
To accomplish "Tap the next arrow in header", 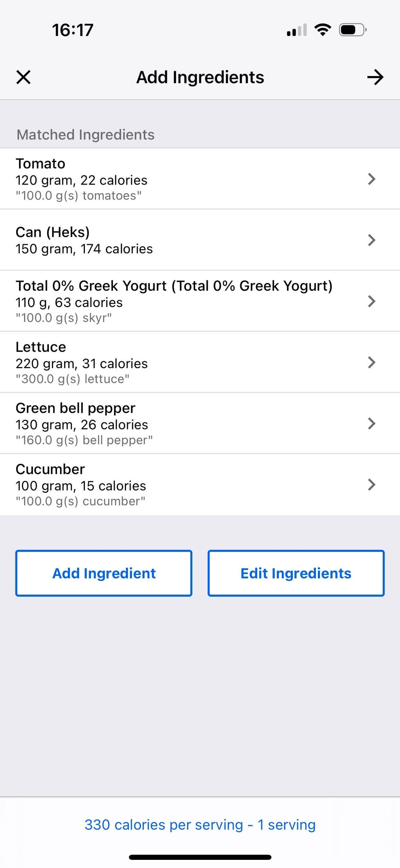I will tap(375, 77).
